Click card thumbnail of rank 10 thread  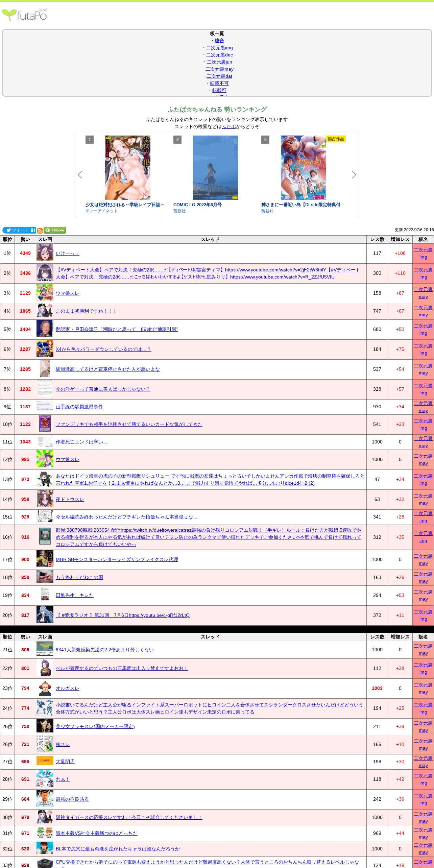tap(45, 424)
